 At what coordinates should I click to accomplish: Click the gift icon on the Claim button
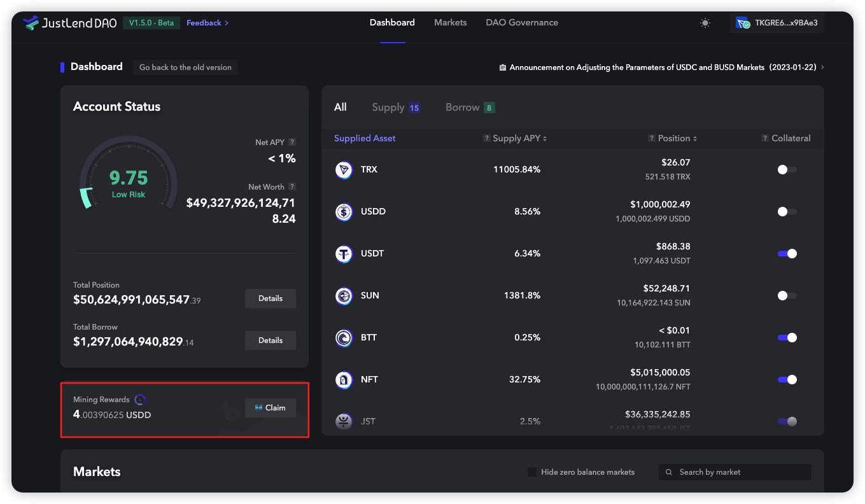(x=258, y=408)
